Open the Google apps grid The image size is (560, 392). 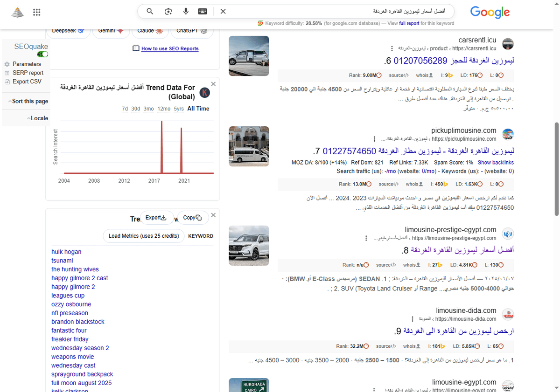click(36, 12)
